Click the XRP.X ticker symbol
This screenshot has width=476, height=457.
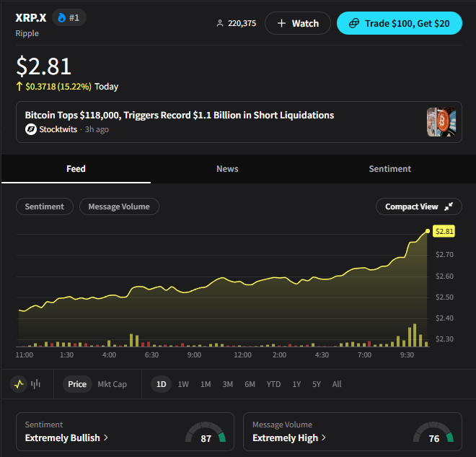pyautogui.click(x=31, y=17)
